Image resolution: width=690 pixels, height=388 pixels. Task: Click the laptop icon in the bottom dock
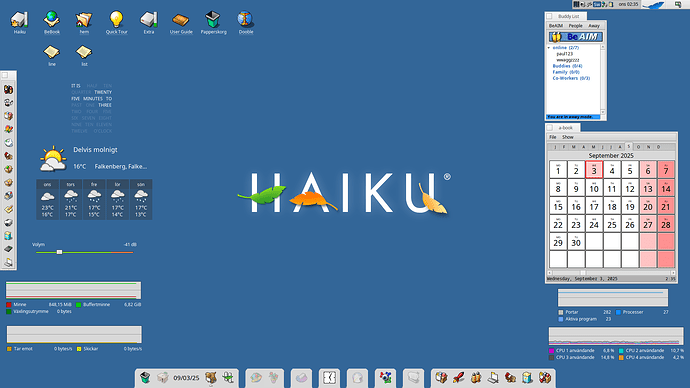[x=493, y=377]
